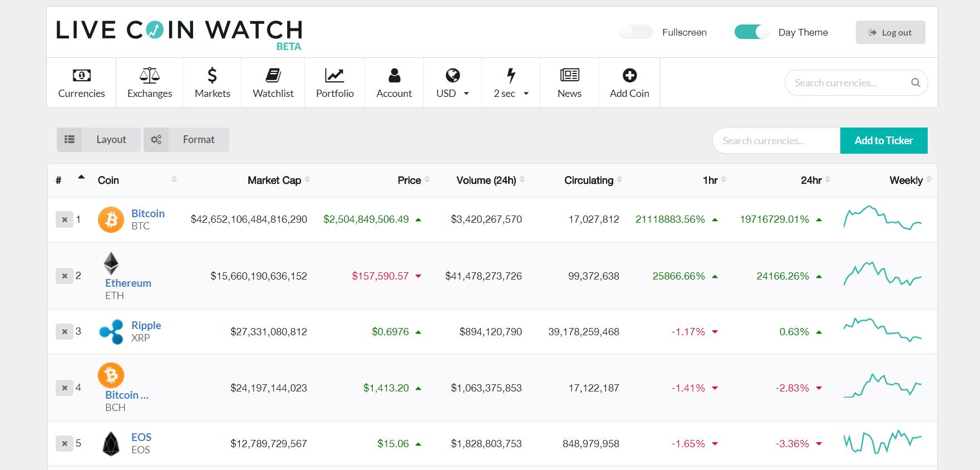
Task: Click the Ethereum diamond logo
Action: click(111, 263)
